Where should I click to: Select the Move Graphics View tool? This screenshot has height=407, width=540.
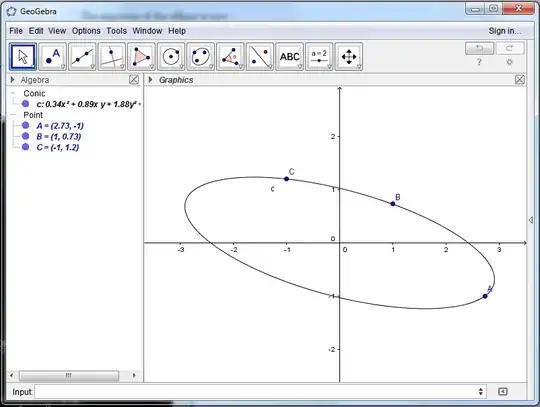point(349,56)
